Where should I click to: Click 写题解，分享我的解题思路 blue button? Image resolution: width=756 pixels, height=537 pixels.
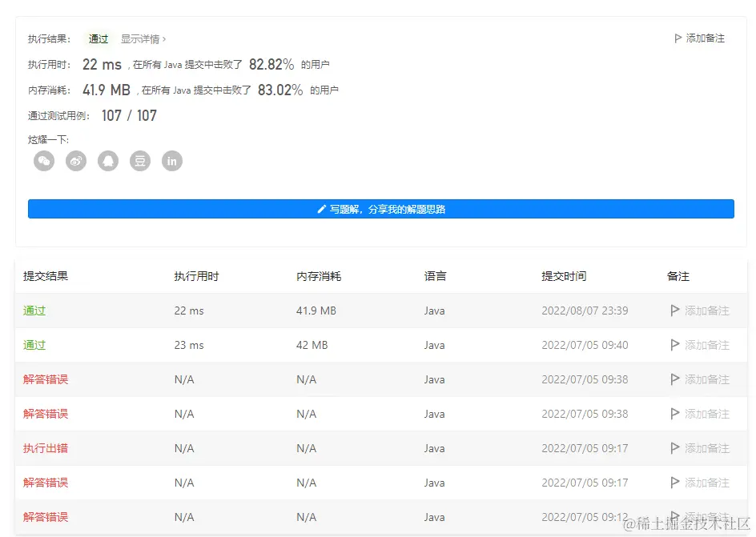point(381,209)
